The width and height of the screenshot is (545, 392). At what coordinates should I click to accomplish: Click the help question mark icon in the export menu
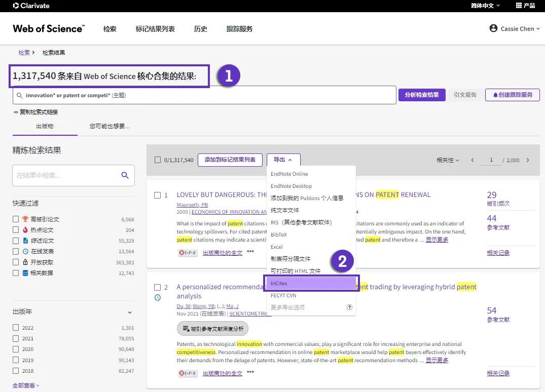click(x=349, y=307)
